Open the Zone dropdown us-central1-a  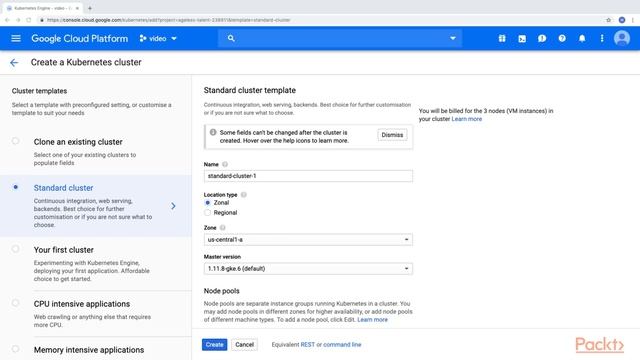(308, 240)
